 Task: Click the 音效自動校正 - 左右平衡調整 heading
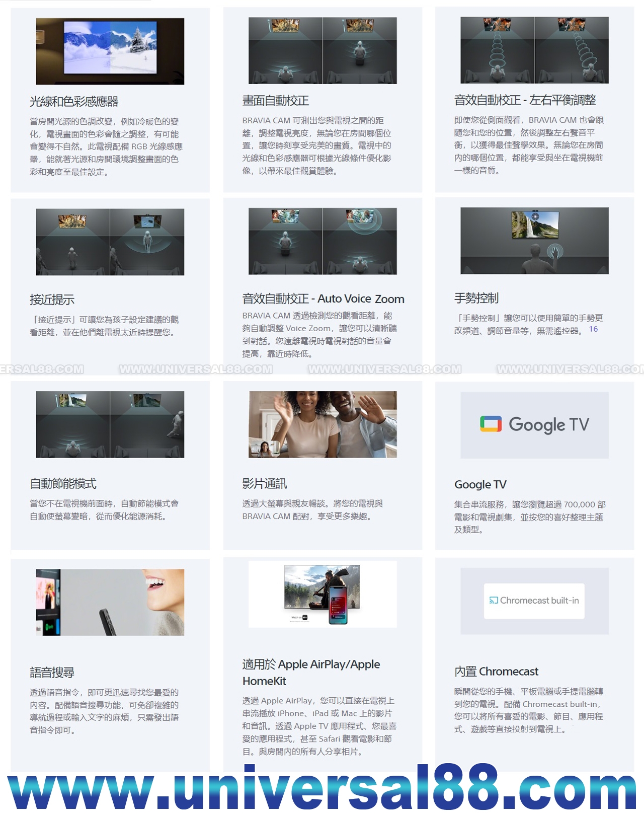click(x=525, y=100)
